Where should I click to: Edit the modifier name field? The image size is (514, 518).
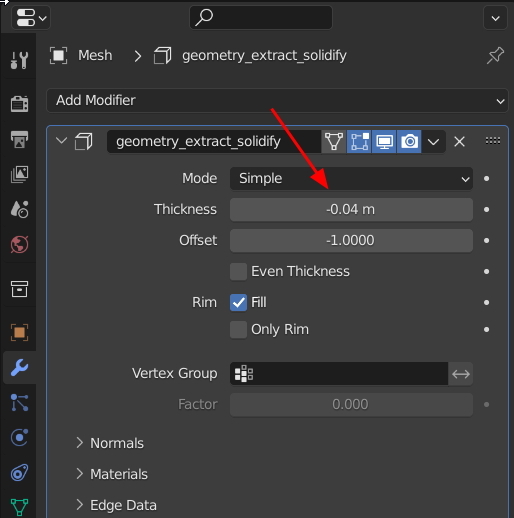click(x=214, y=142)
